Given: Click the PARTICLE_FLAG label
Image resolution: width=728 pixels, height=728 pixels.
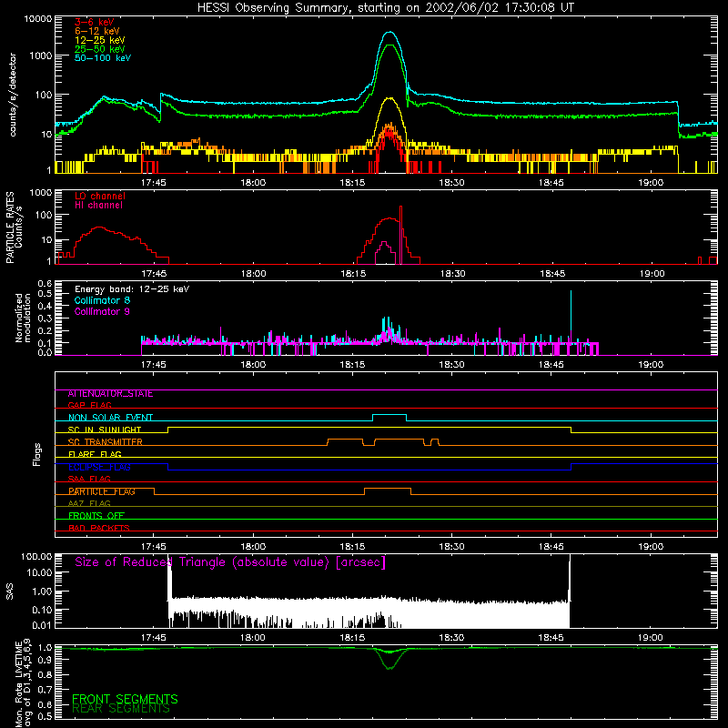Looking at the screenshot, I should (x=102, y=491).
